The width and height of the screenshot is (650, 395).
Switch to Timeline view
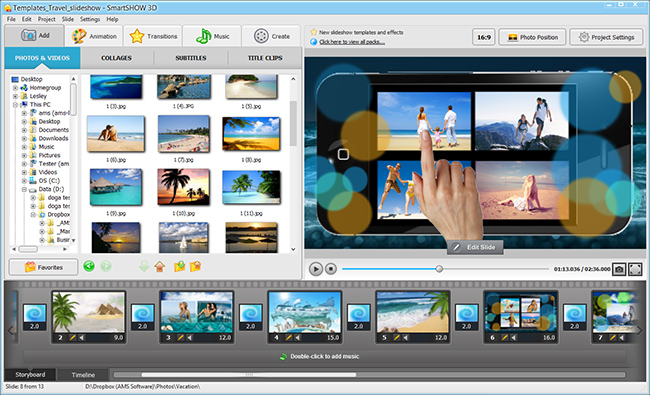tap(83, 375)
